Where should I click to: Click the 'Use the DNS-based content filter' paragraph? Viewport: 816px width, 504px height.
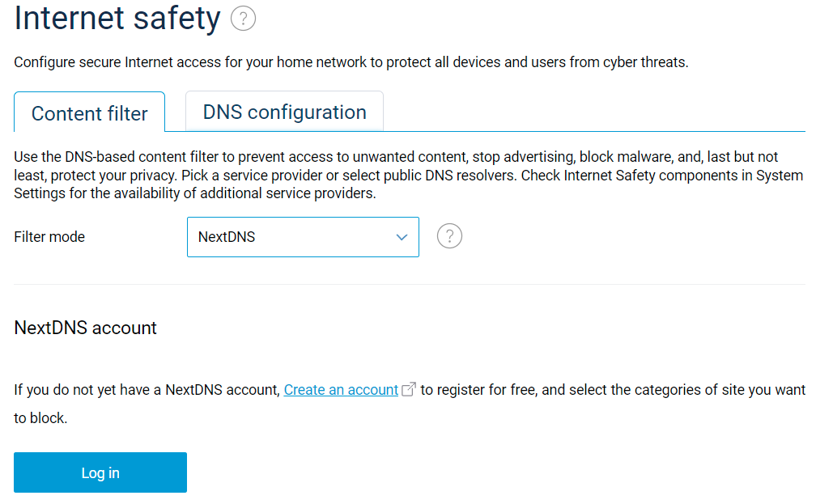397,157
